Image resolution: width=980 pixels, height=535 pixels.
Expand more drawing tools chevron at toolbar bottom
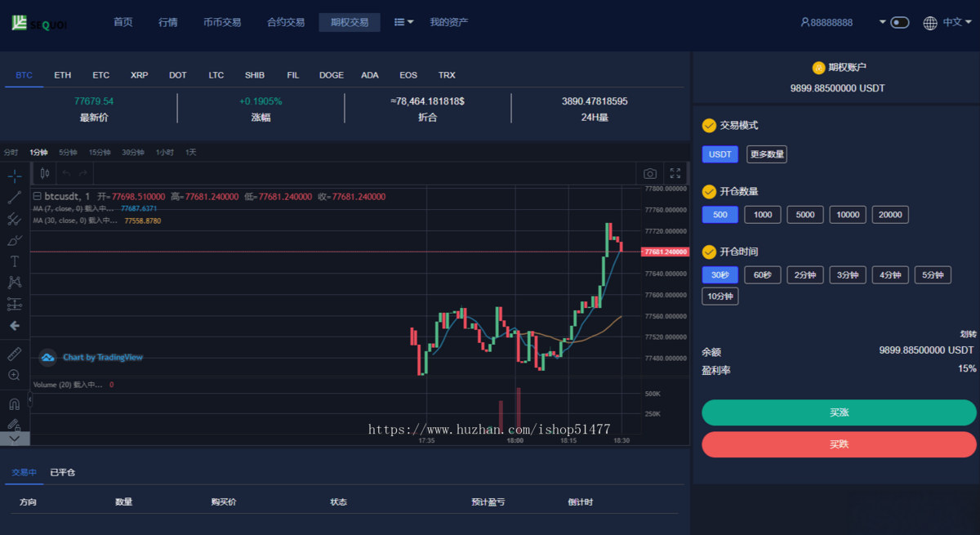click(x=15, y=439)
